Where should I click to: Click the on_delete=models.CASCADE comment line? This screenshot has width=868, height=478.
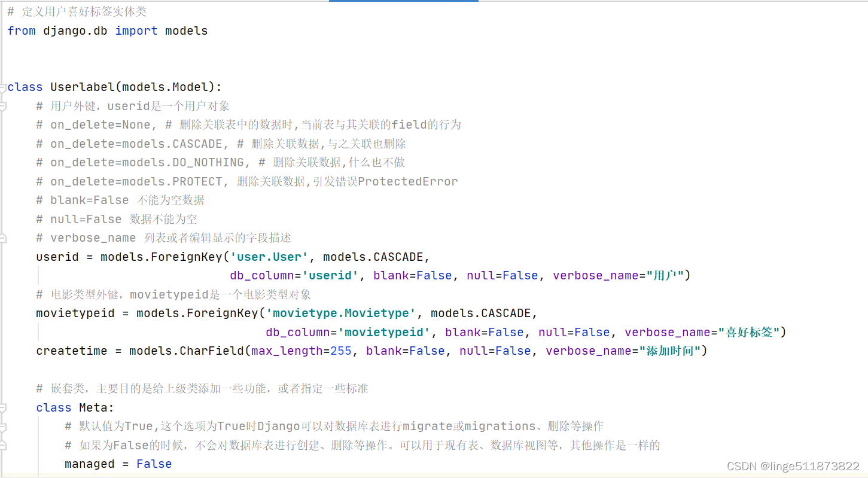pyautogui.click(x=221, y=144)
